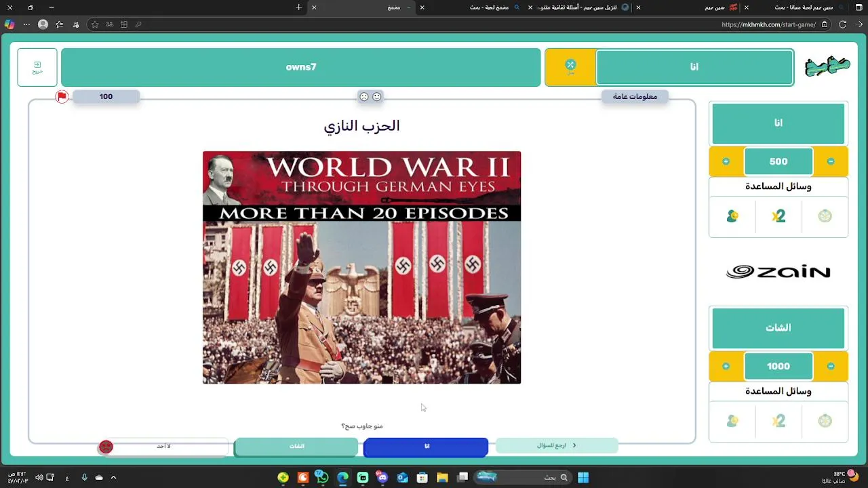
Task: Use the call-a-friend helper icon for الشات
Action: click(732, 421)
